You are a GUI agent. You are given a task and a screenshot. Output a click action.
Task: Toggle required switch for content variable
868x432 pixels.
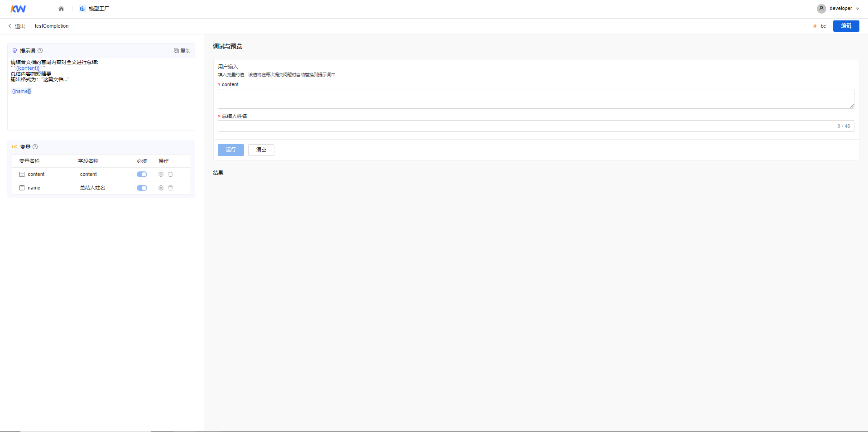pyautogui.click(x=142, y=174)
